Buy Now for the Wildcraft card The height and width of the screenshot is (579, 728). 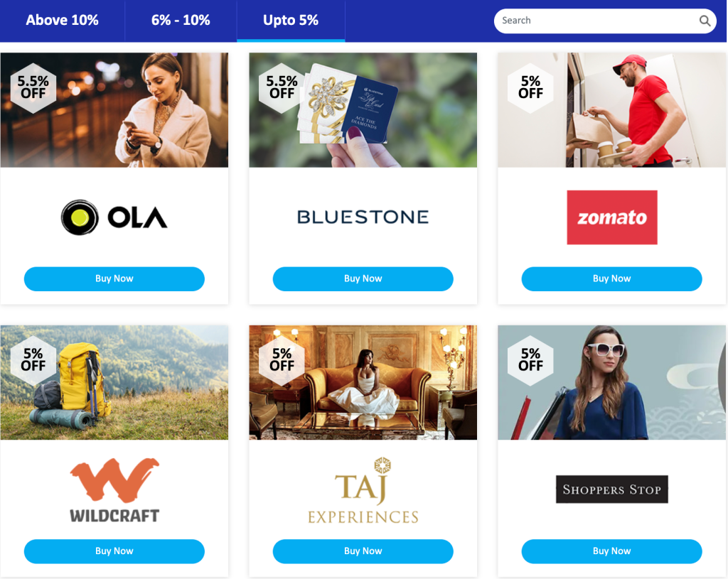point(114,551)
